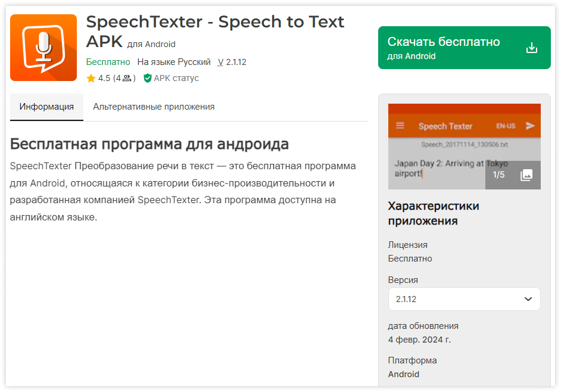
Task: Click the Платформа label
Action: coord(413,360)
